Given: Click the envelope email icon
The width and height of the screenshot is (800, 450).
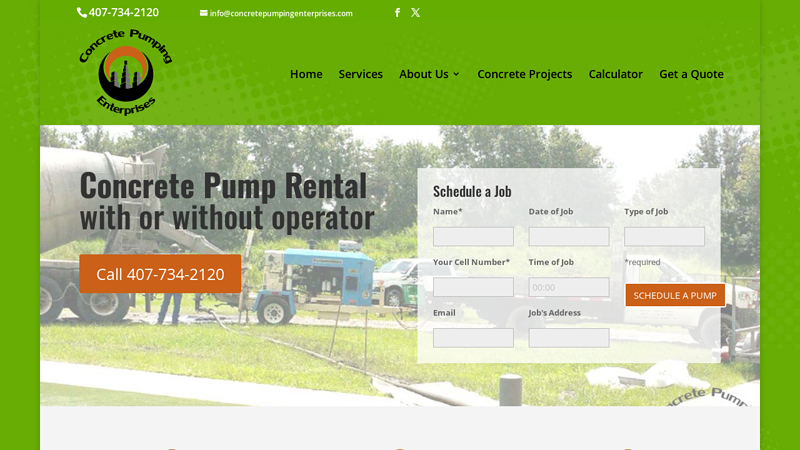Looking at the screenshot, I should pyautogui.click(x=204, y=13).
